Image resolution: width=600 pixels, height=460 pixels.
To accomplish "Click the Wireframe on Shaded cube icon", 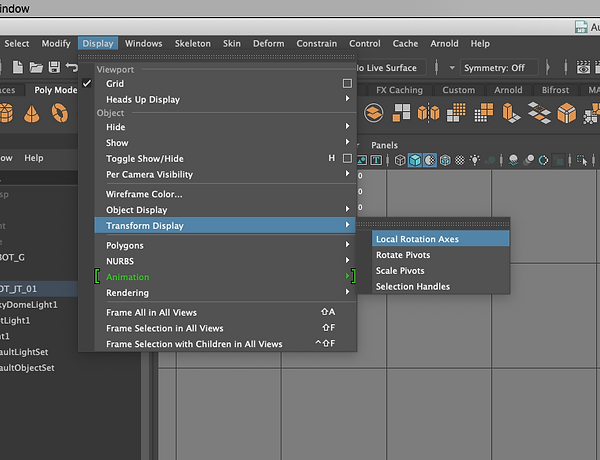I will [x=445, y=160].
